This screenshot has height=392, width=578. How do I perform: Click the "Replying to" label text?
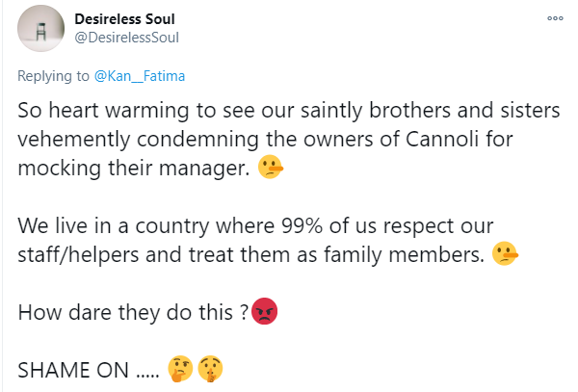[53, 74]
